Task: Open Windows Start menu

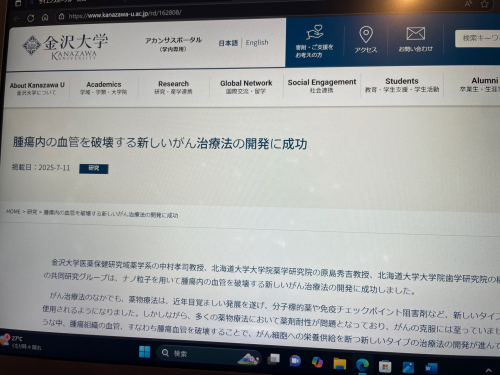Action: 144,352
